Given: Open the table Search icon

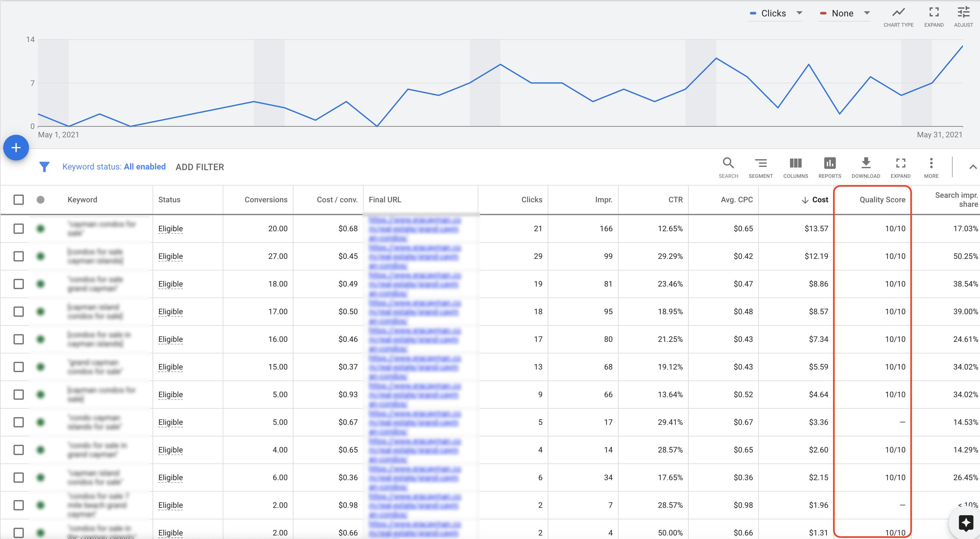Looking at the screenshot, I should point(728,163).
